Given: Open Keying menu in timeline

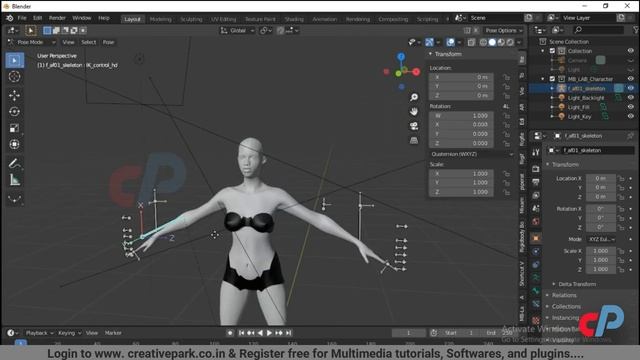Looking at the screenshot, I should click(x=69, y=333).
